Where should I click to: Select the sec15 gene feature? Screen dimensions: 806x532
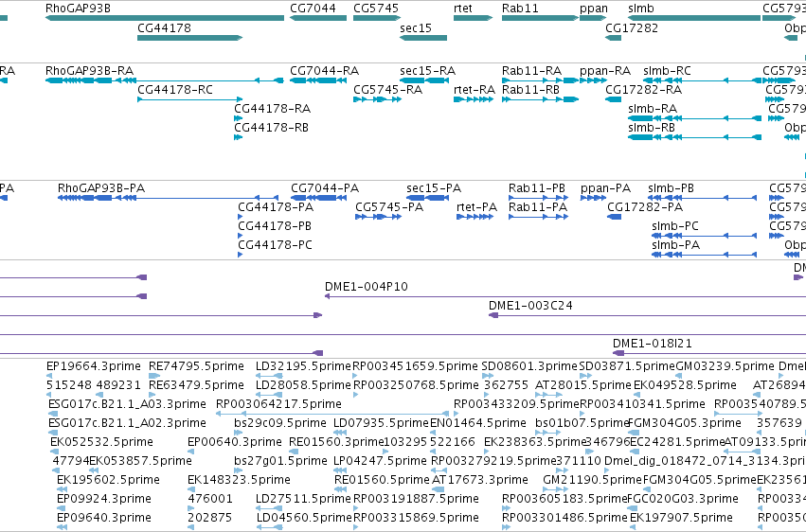[423, 38]
